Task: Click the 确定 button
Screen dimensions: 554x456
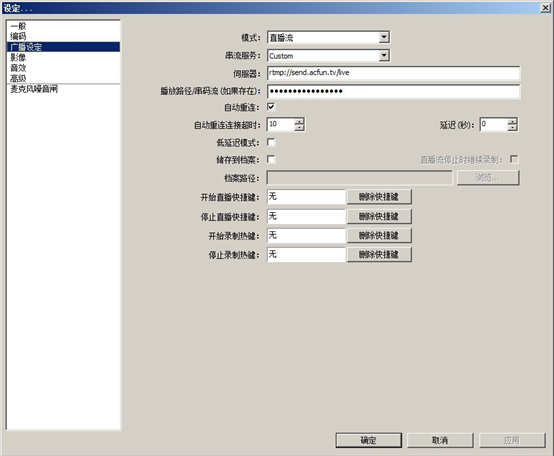Action: pyautogui.click(x=369, y=440)
